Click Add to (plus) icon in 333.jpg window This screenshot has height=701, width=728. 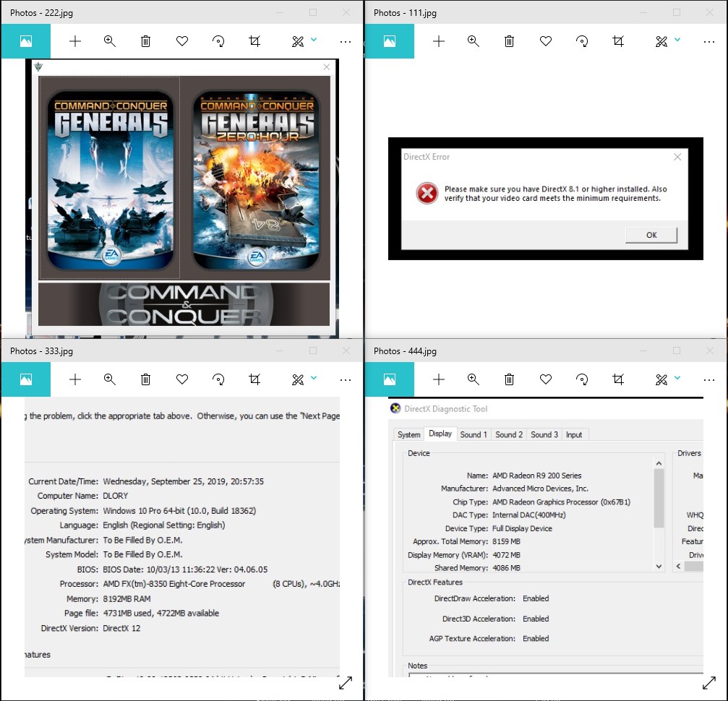pyautogui.click(x=74, y=379)
